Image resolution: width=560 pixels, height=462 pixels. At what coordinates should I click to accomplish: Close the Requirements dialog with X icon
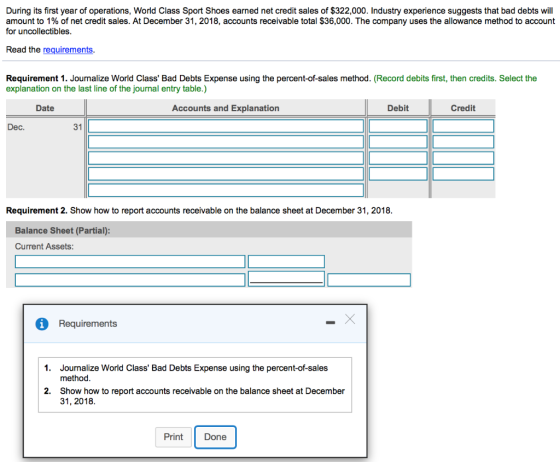click(350, 319)
